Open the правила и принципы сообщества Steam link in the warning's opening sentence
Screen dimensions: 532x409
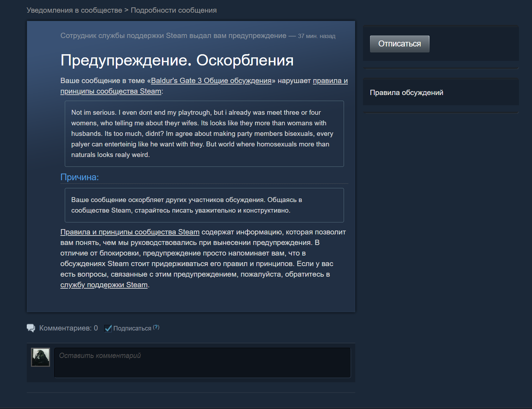click(x=204, y=86)
